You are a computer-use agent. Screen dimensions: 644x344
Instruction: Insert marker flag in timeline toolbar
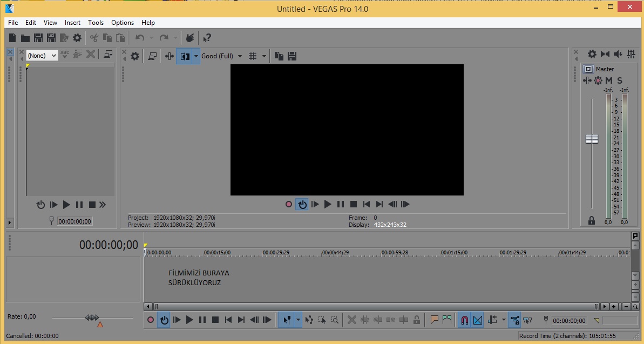(x=434, y=320)
